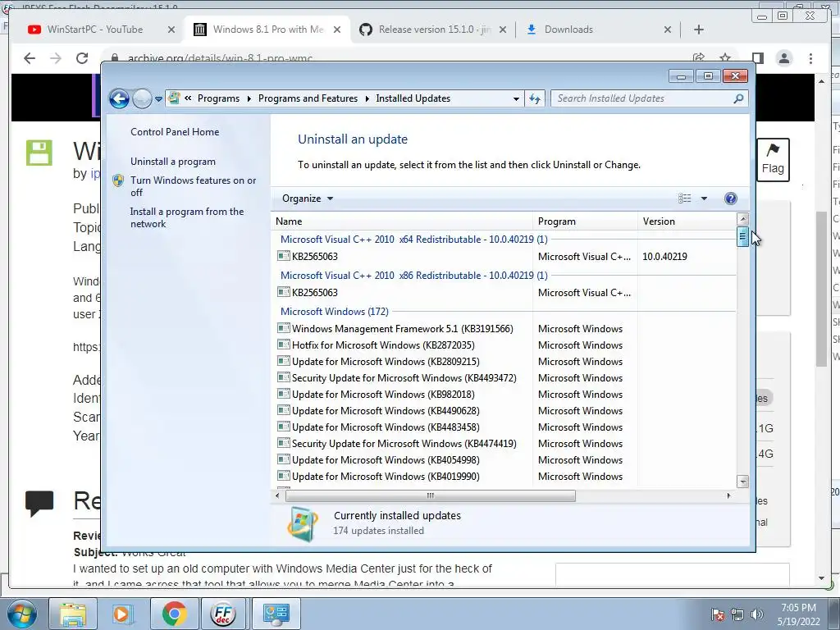Viewport: 840px width, 630px height.
Task: Open Windows Start menu orb
Action: point(21,614)
